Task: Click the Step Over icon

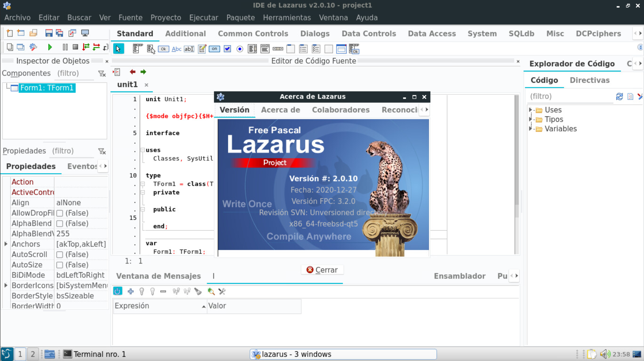Action: click(96, 47)
